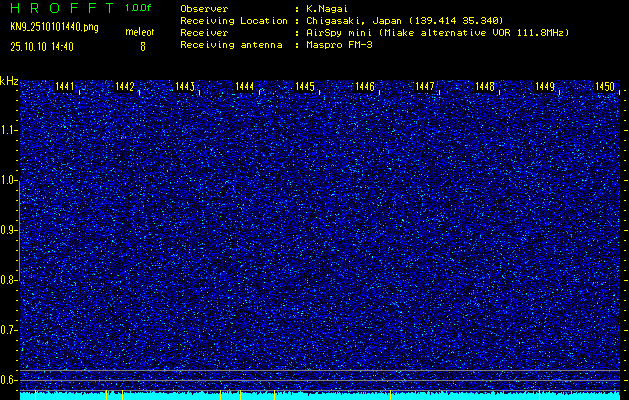Pick the 1447 time marker
Screen dimensions: 629x400
pos(425,87)
